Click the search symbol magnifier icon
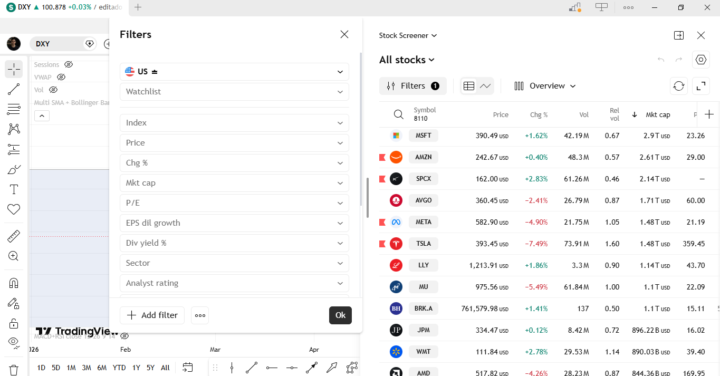The image size is (720, 376). [399, 115]
